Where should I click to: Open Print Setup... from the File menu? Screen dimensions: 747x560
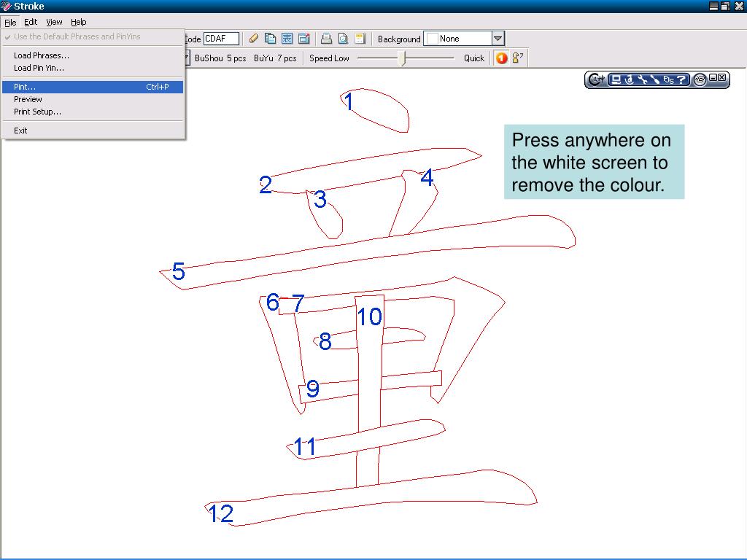[93, 112]
